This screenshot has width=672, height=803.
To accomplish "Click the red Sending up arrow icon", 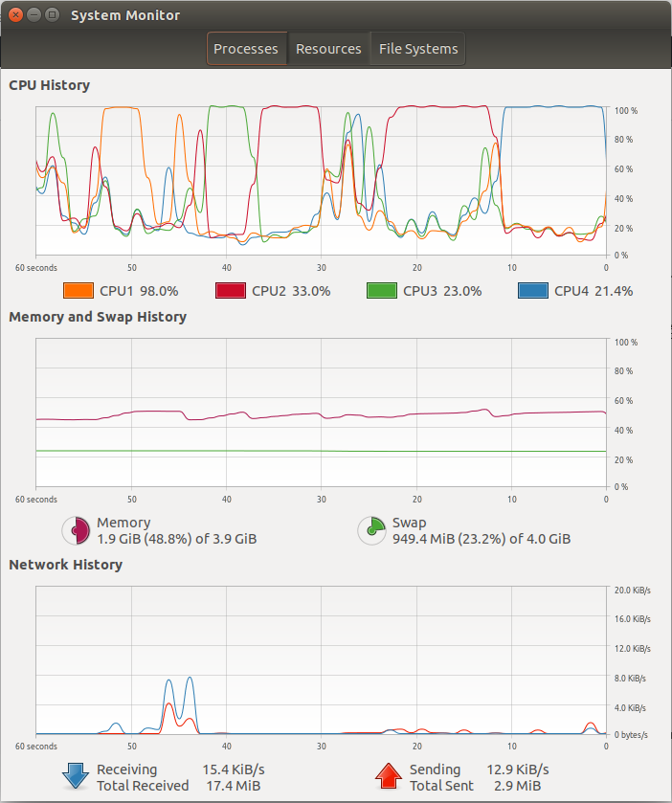I will pyautogui.click(x=388, y=776).
